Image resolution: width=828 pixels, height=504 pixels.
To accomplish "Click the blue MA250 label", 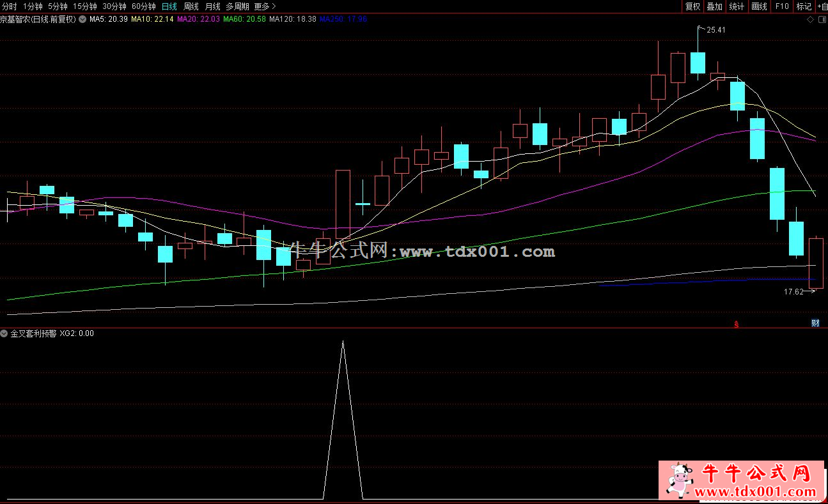I will click(343, 19).
